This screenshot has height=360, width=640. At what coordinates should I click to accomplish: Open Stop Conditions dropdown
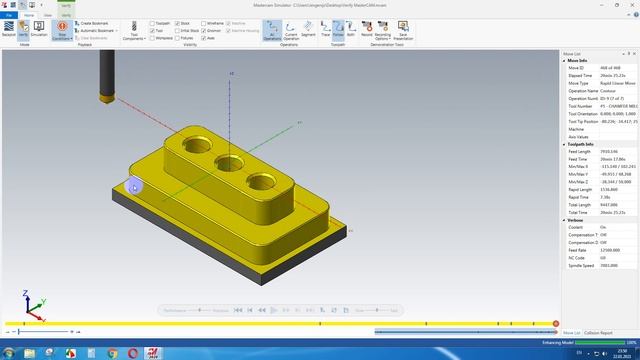pos(62,31)
